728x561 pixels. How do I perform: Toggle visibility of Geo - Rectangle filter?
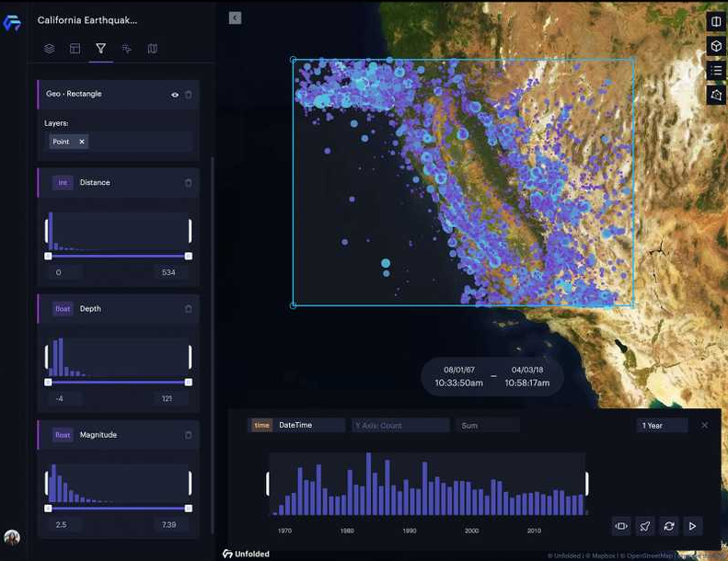pyautogui.click(x=175, y=94)
